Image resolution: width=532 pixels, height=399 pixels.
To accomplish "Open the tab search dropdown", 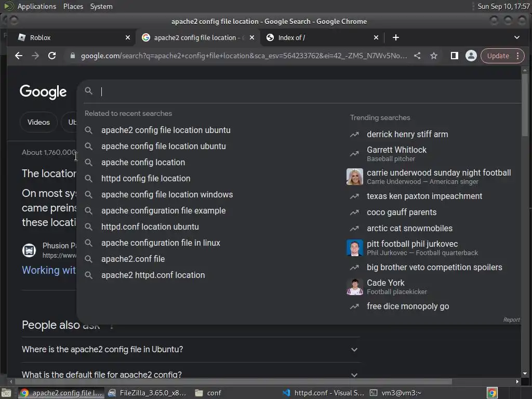I will click(517, 37).
